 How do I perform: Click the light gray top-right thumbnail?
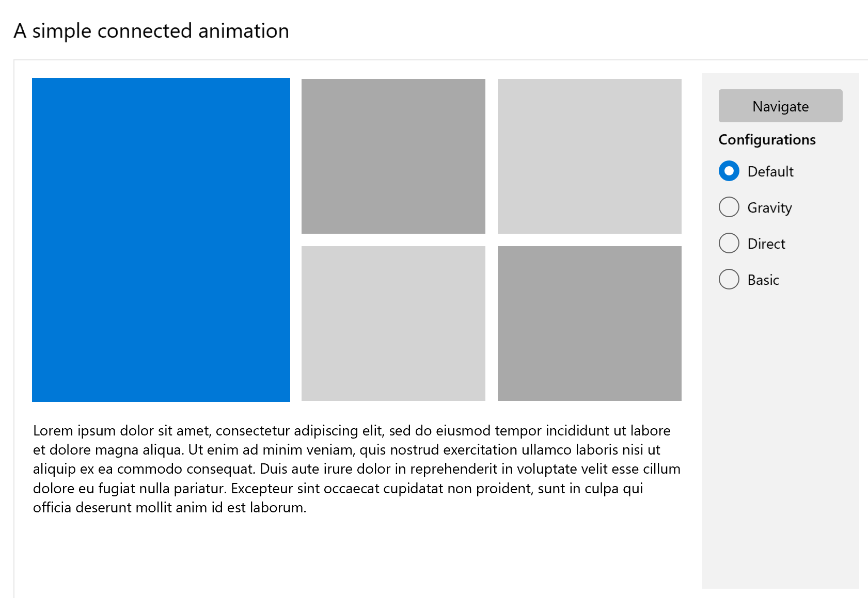click(589, 156)
